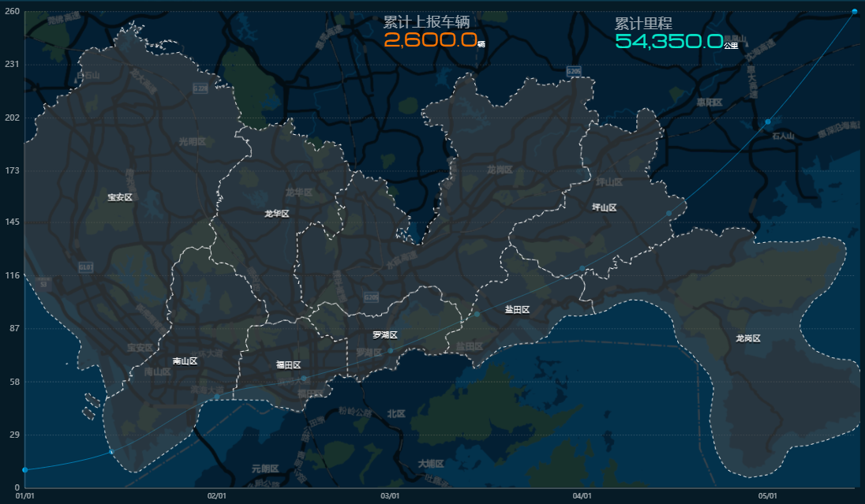This screenshot has height=504, width=865.
Task: Select the white 罗湖区 district label
Action: point(385,335)
